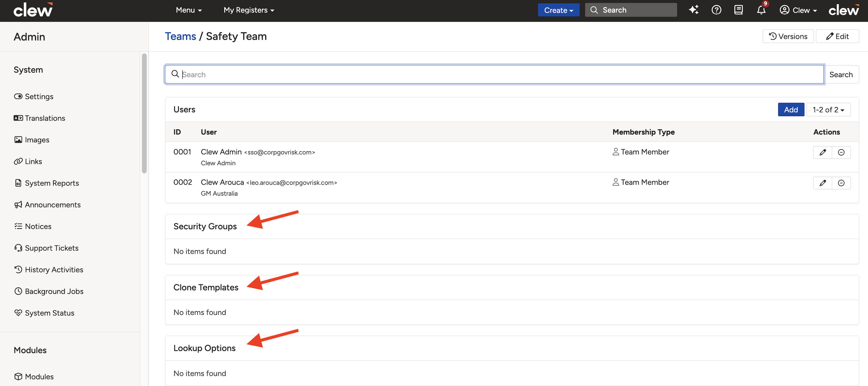Viewport: 868px width, 386px height.
Task: Click the clew logo at top left
Action: pyautogui.click(x=33, y=10)
